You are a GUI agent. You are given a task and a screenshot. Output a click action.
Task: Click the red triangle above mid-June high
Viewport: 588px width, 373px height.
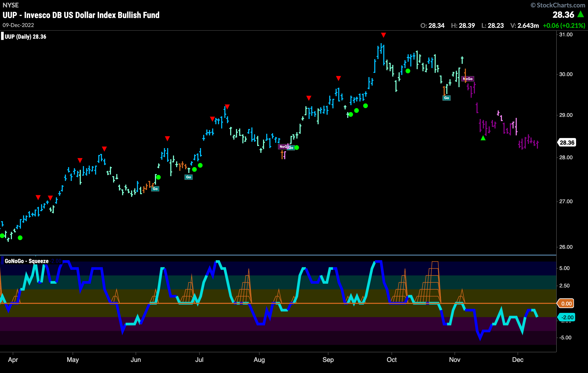[x=167, y=139]
